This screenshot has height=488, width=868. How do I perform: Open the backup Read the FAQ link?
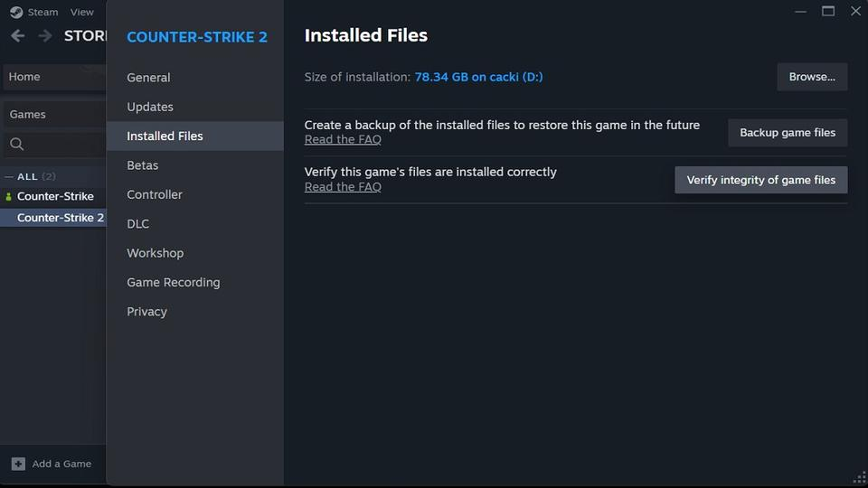(343, 139)
